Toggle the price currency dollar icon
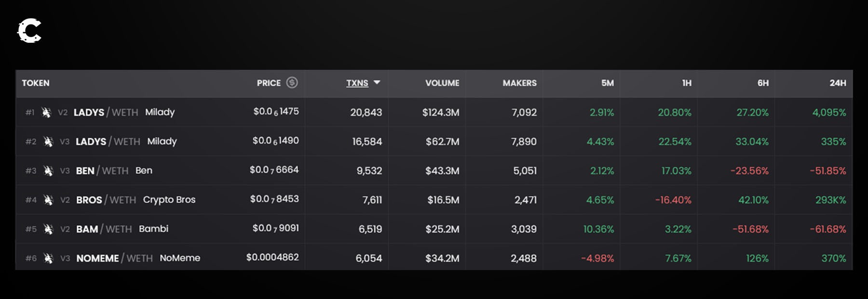 (292, 83)
